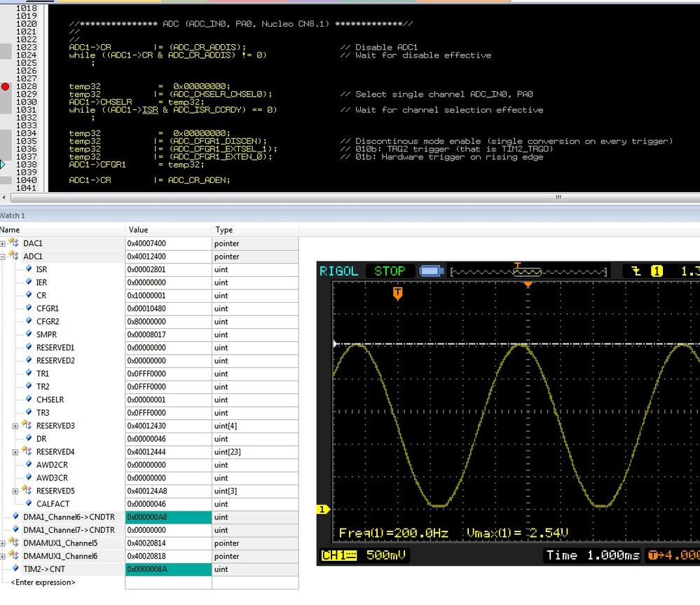Screen dimensions: 700x605
Task: Click the member icon beside IER
Action: [x=29, y=282]
